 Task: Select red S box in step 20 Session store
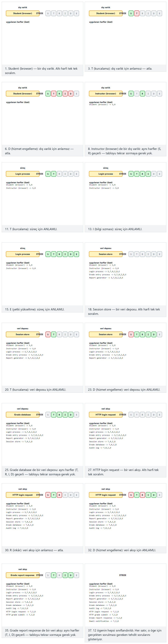48,334
